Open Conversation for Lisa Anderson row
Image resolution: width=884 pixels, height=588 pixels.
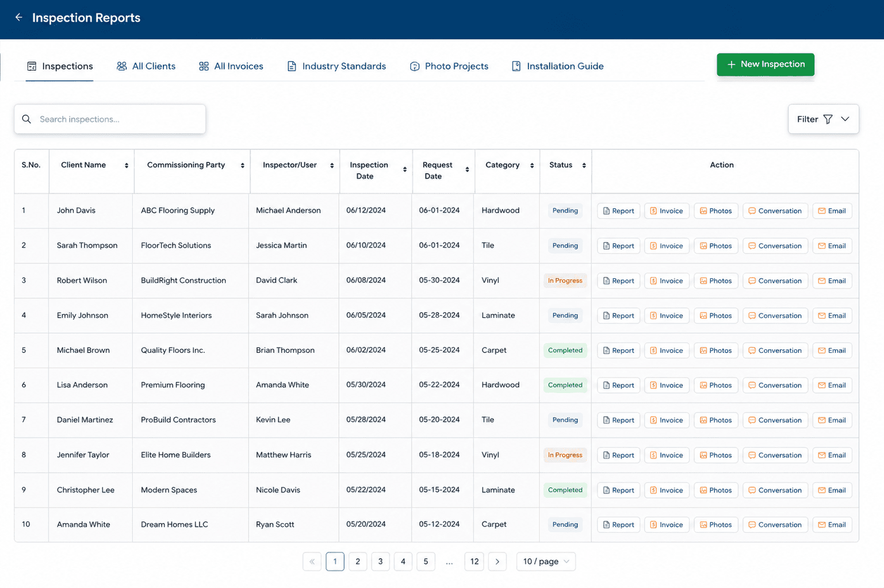(775, 386)
